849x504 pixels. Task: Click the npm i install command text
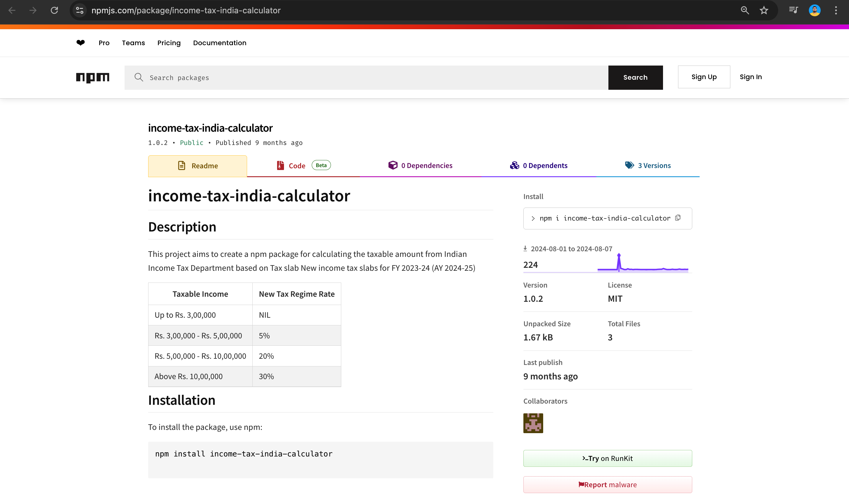(605, 218)
